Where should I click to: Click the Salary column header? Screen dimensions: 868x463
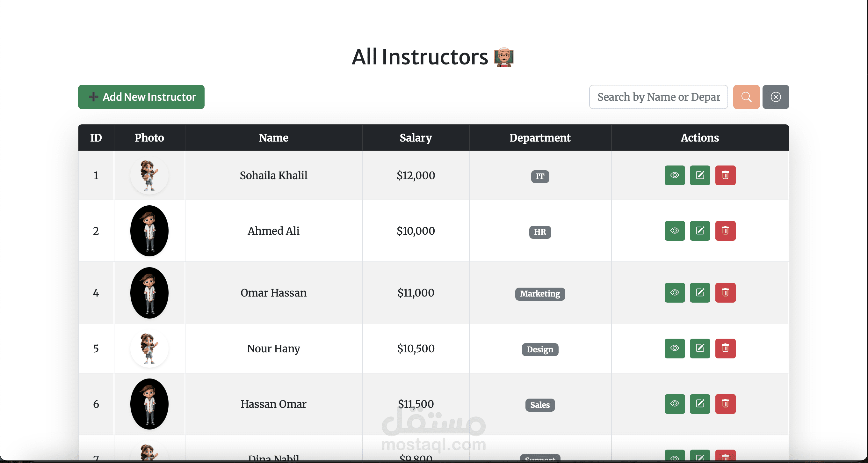coord(416,137)
